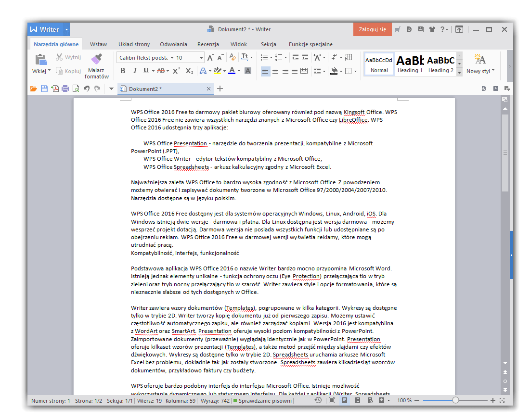The width and height of the screenshot is (530, 420).
Task: Open the font size dropdown showing 10
Action: tap(201, 58)
